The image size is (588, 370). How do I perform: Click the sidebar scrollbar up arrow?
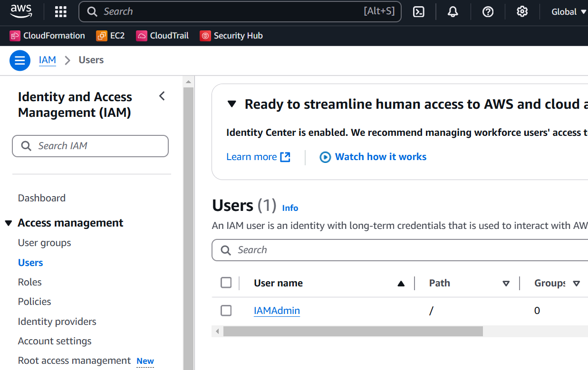[189, 82]
